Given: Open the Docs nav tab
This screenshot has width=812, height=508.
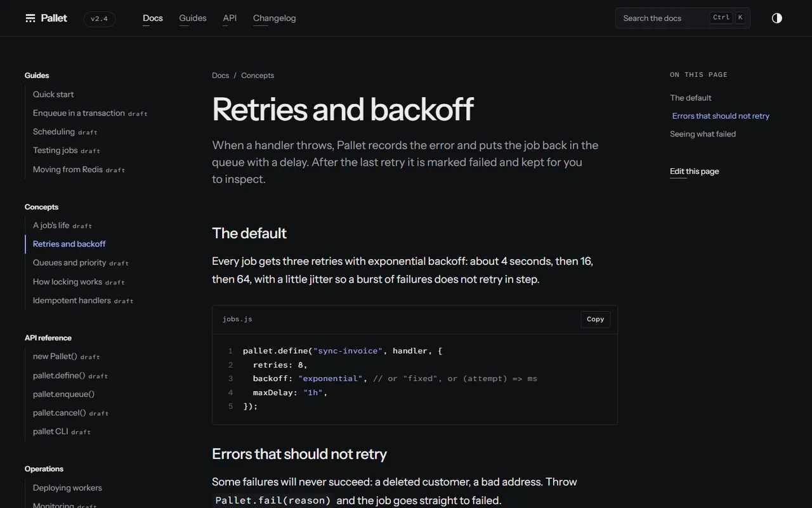Looking at the screenshot, I should [153, 18].
